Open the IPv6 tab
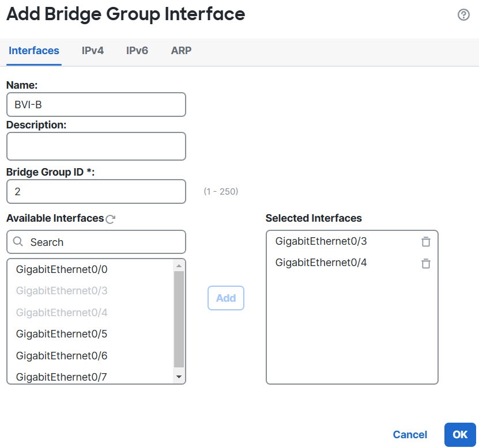479x448 pixels. (137, 51)
